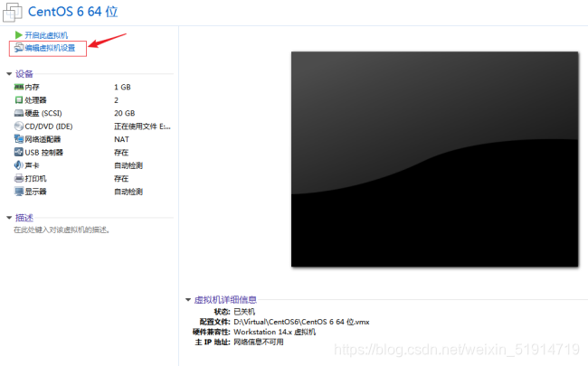Select the 处理器 device row label
588x366 pixels.
coord(35,100)
